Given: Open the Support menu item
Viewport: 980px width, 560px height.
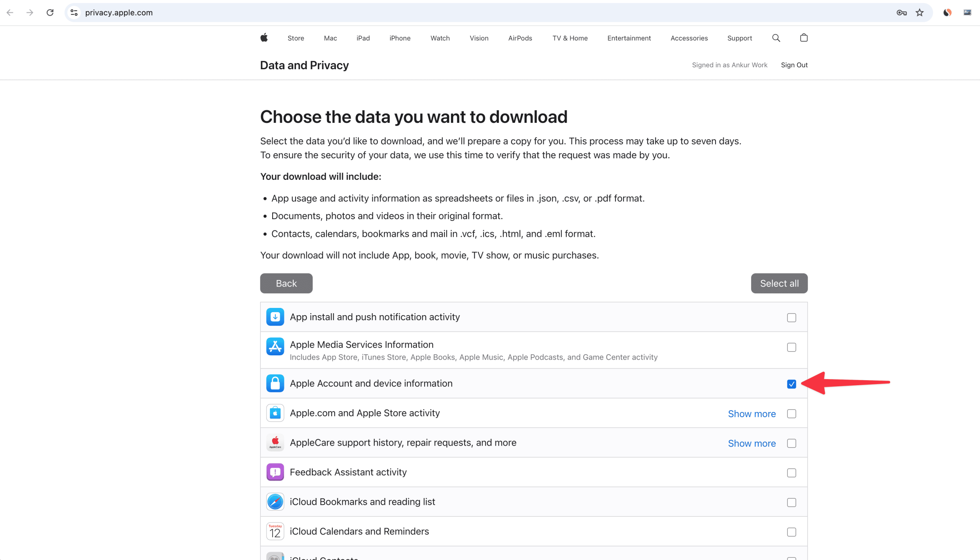Looking at the screenshot, I should (x=740, y=38).
